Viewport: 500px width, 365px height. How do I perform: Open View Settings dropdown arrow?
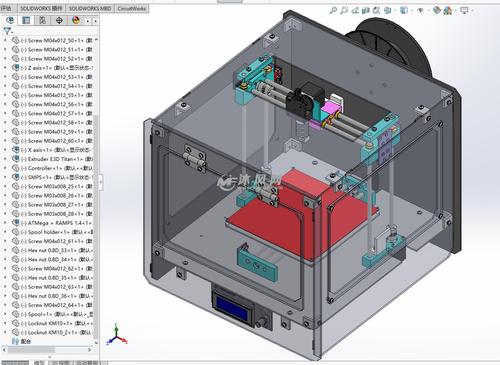point(472,11)
